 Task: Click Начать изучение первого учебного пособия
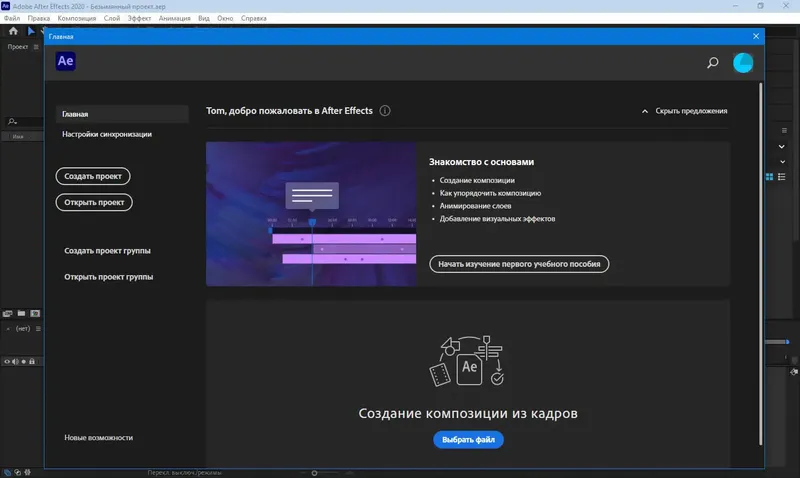519,264
